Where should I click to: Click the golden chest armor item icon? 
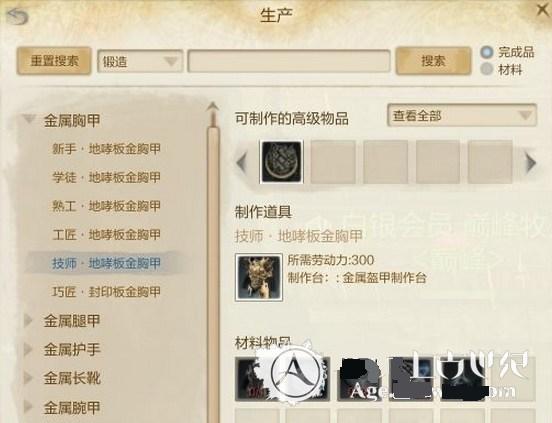tap(259, 277)
